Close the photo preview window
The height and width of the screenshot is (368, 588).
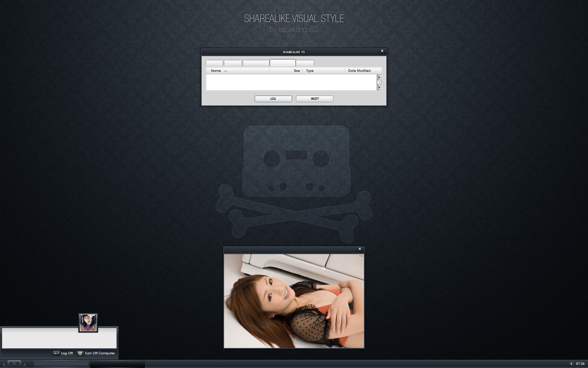click(360, 249)
